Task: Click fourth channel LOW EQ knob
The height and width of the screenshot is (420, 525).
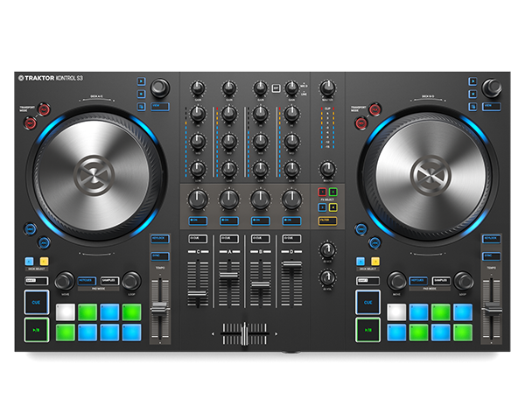Action: click(291, 169)
